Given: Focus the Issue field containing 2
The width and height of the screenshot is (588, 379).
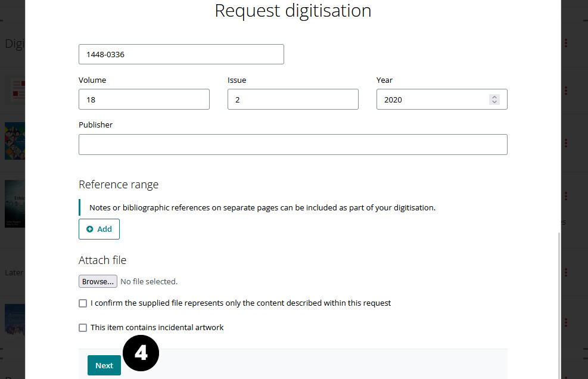Looking at the screenshot, I should [293, 100].
